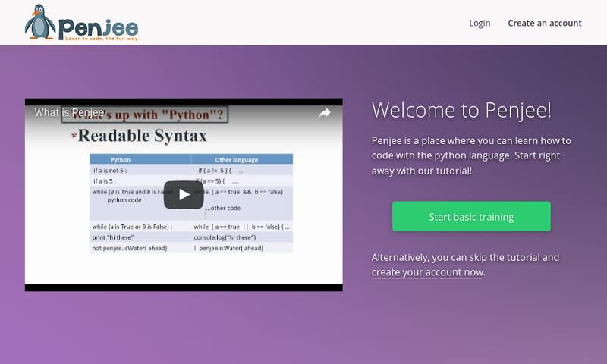
Task: Open Create an account link
Action: pos(545,24)
